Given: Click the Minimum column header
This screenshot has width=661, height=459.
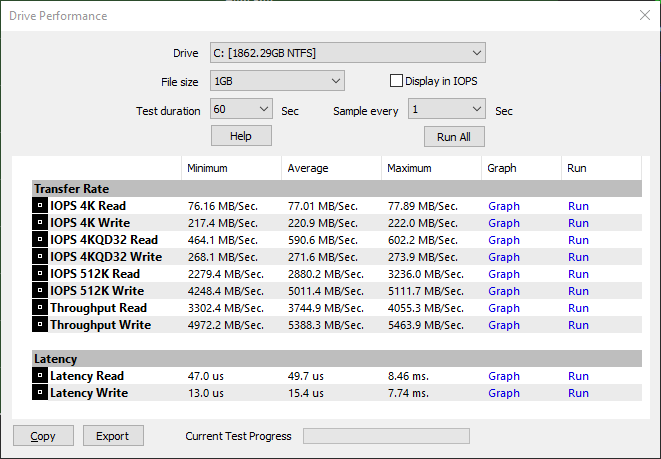Looking at the screenshot, I should coord(231,168).
